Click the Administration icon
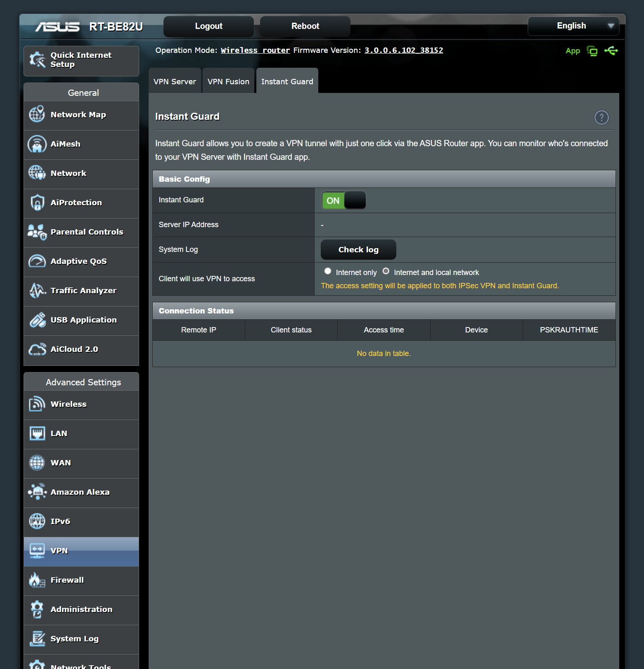The height and width of the screenshot is (669, 644). [x=37, y=609]
